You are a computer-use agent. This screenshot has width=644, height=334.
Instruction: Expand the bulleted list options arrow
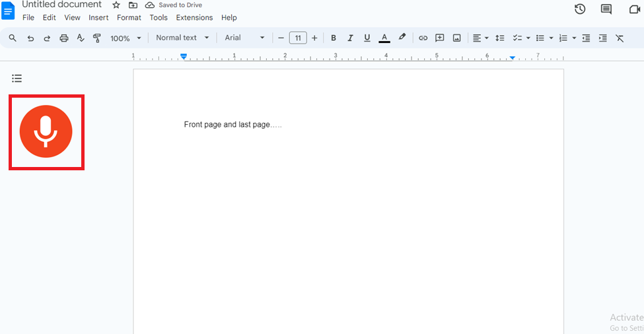[x=551, y=38]
